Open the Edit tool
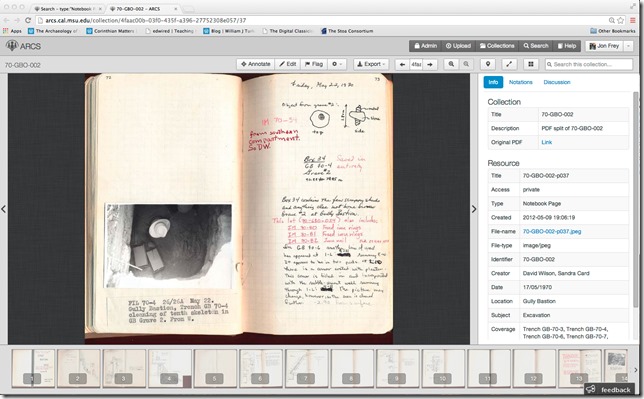 (288, 64)
